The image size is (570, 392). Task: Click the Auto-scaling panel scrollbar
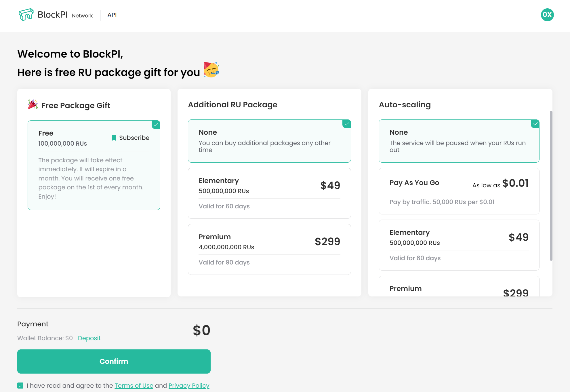tap(551, 186)
